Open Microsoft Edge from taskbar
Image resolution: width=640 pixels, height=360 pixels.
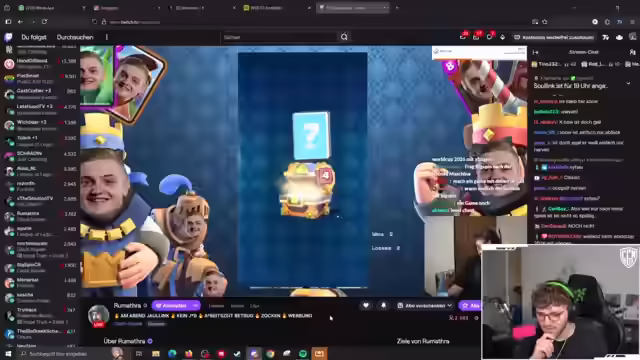172,353
